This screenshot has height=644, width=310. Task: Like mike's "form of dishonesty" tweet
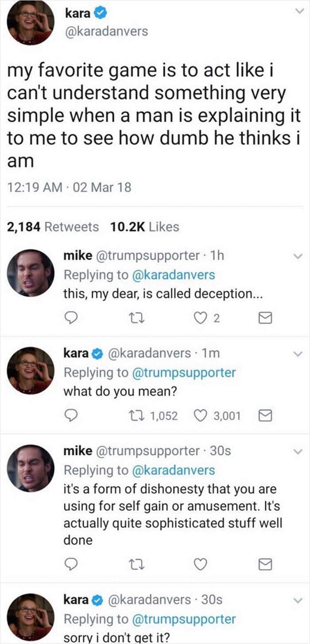click(202, 564)
